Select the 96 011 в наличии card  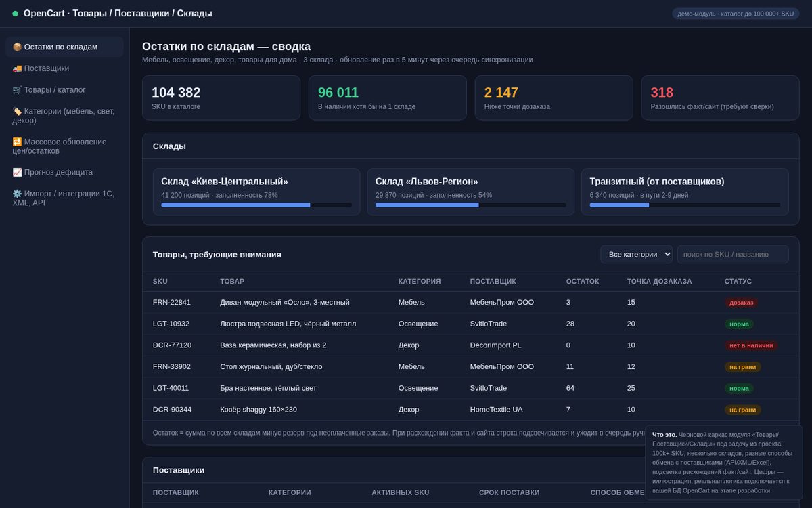(x=388, y=98)
